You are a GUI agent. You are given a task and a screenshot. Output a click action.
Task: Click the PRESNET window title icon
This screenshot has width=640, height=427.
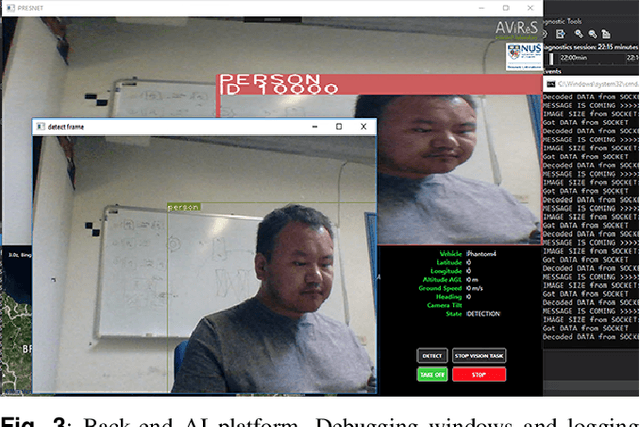coord(9,7)
